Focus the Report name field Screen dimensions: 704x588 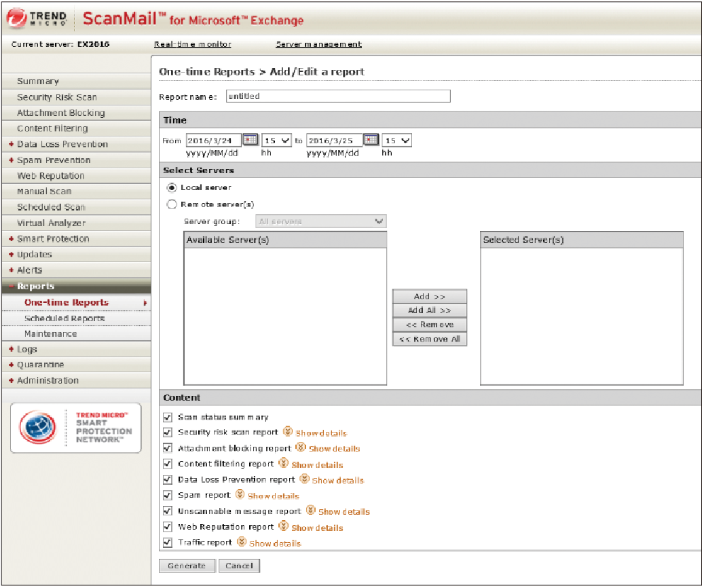click(x=338, y=96)
